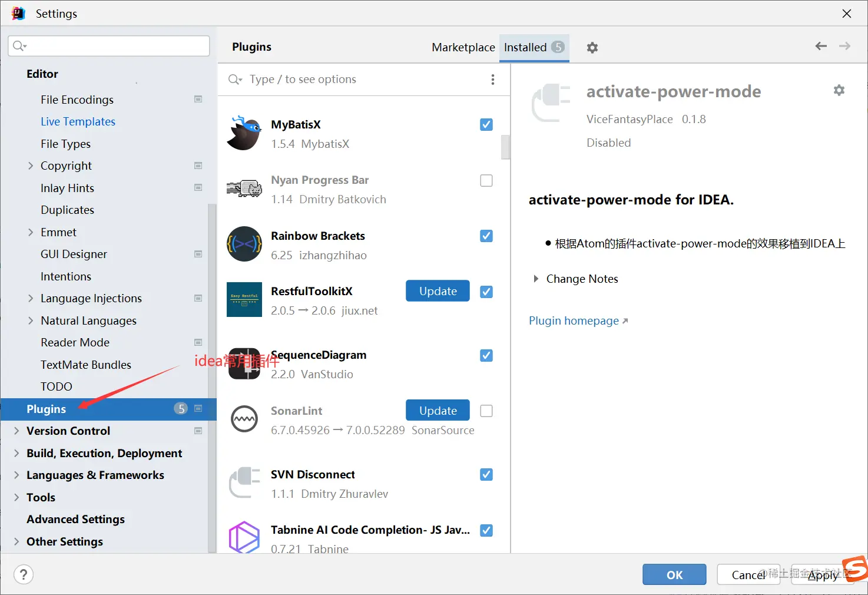The image size is (868, 595).
Task: Uncheck the SVN Disconnect checkbox
Action: click(x=486, y=474)
